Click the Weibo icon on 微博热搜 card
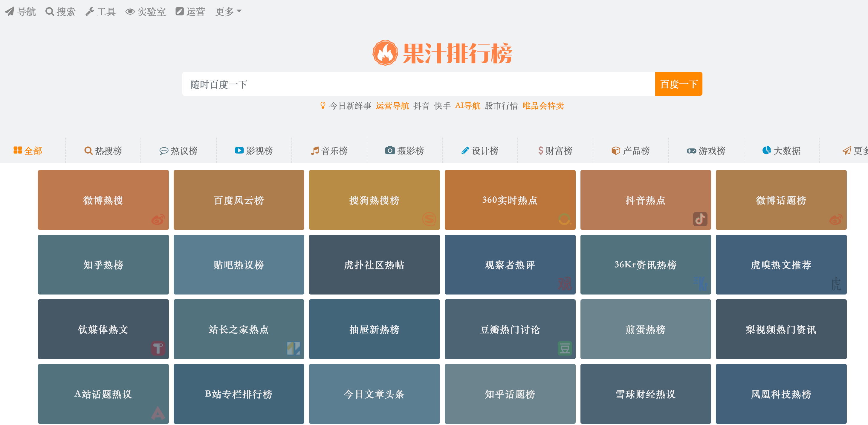 pos(158,220)
